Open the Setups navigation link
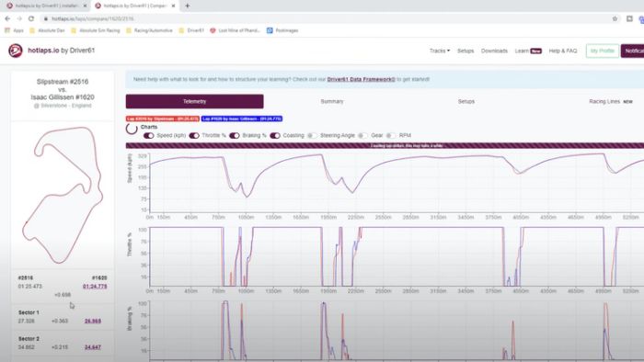Image resolution: width=644 pixels, height=362 pixels. point(466,51)
